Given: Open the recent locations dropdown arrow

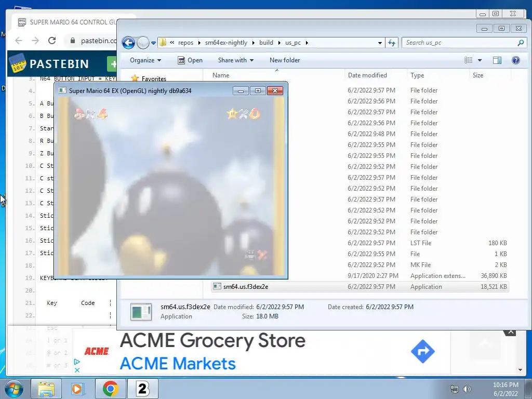Looking at the screenshot, I should 153,43.
